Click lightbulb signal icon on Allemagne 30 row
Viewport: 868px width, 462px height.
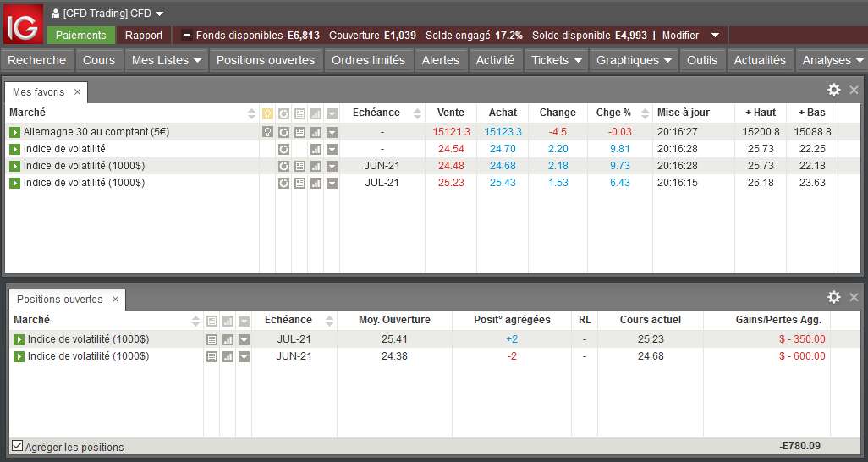tap(267, 132)
